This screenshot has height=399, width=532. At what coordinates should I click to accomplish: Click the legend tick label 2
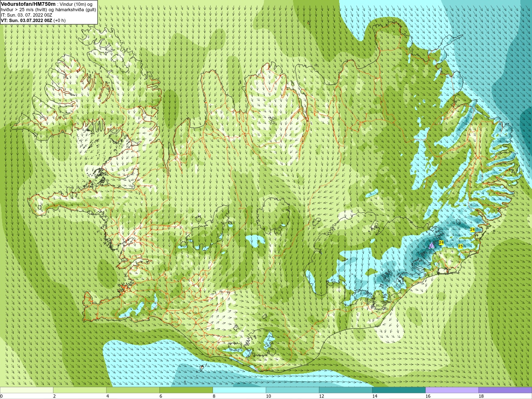(54, 396)
